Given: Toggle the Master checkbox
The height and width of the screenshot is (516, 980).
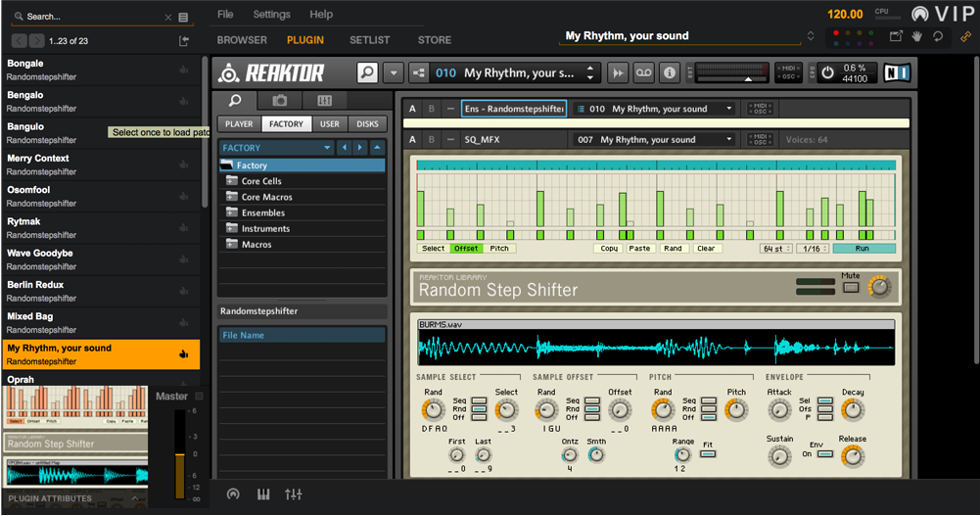Looking at the screenshot, I should (x=200, y=397).
